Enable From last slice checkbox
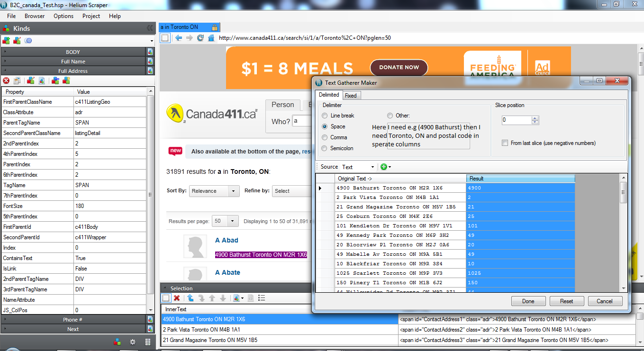Image resolution: width=644 pixels, height=351 pixels. (x=505, y=143)
